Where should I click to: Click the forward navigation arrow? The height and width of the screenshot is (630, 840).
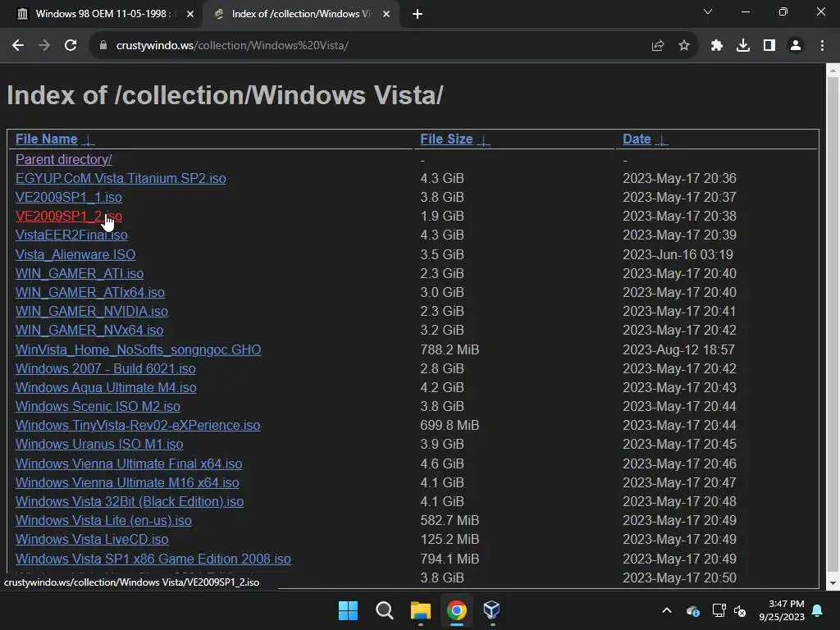44,46
